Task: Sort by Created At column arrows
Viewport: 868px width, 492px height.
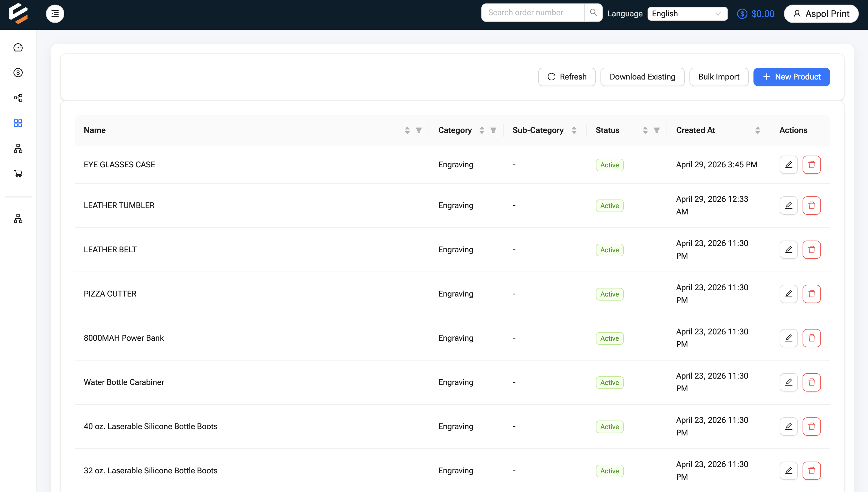Action: point(757,130)
